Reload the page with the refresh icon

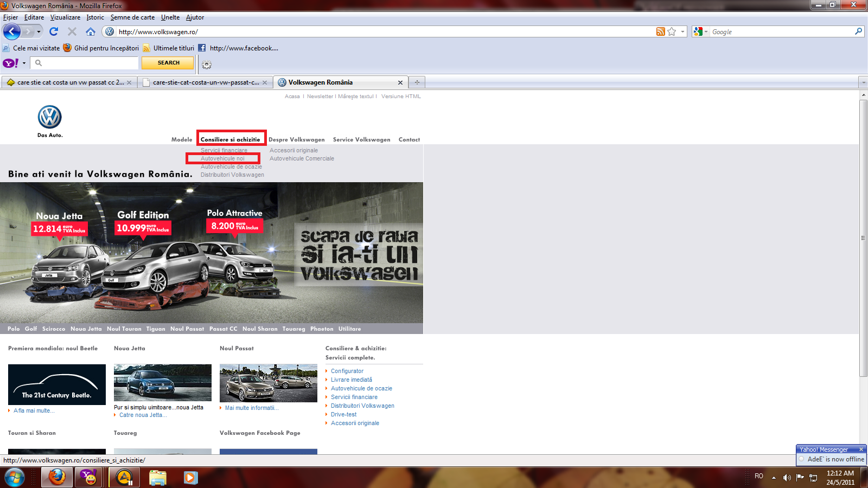(x=54, y=31)
